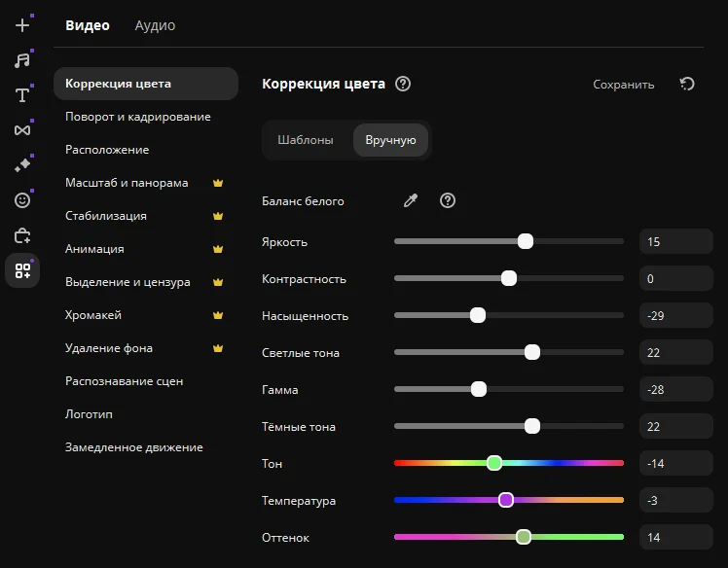Click the Насыщенность value field
728x568 pixels.
tap(675, 315)
